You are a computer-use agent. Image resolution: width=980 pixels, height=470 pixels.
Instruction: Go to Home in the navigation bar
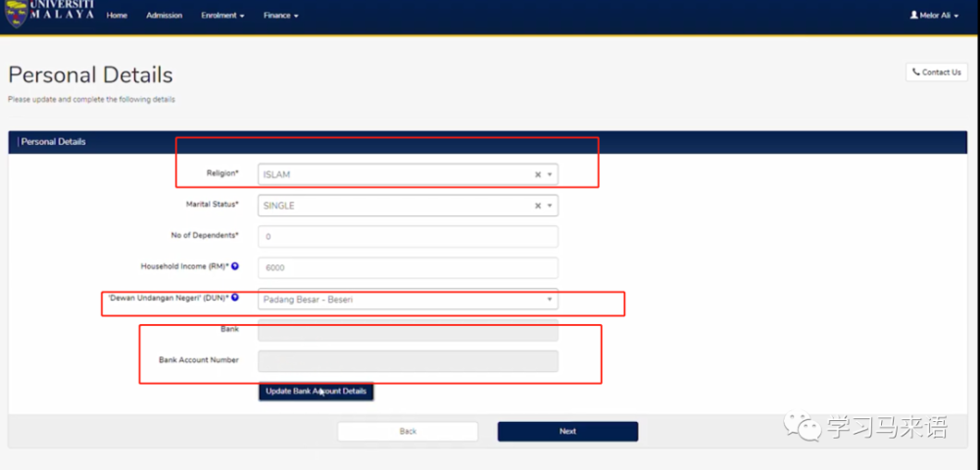click(117, 16)
